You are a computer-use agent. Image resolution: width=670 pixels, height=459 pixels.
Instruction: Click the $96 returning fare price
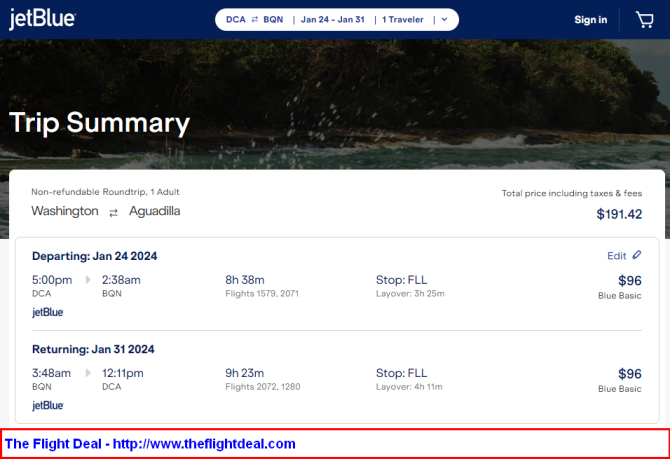pyautogui.click(x=630, y=374)
